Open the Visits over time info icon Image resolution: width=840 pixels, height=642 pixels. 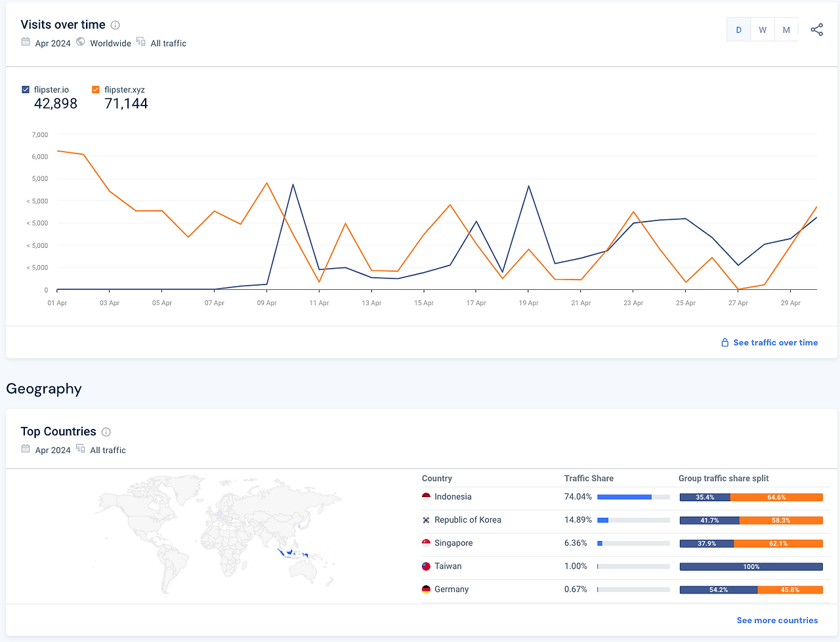tap(115, 25)
